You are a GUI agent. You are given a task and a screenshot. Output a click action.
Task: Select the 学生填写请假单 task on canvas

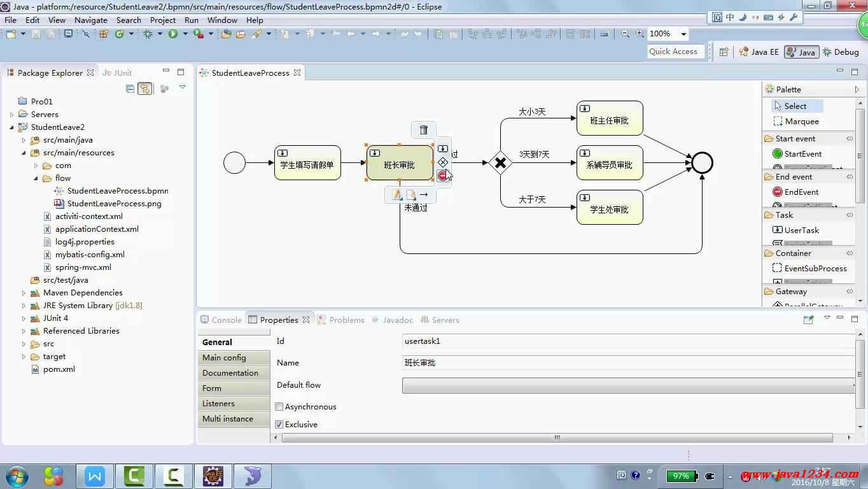(x=307, y=163)
